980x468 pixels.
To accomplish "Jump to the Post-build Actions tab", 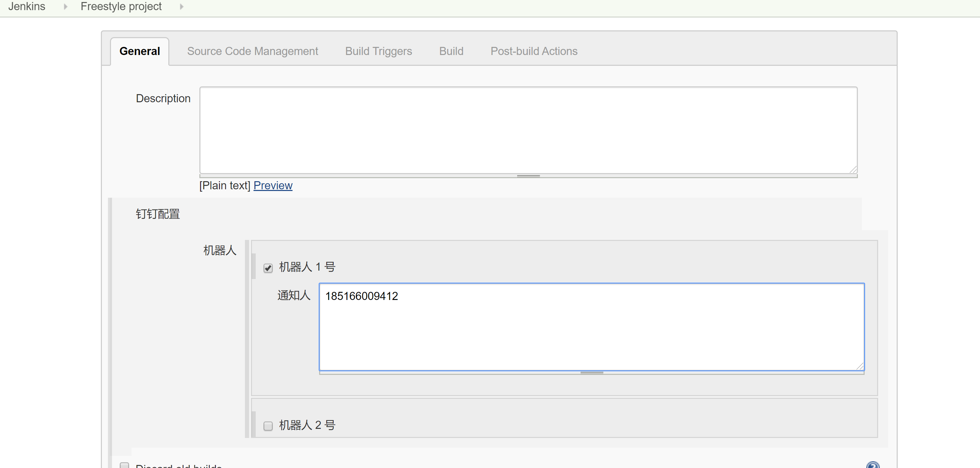I will click(533, 51).
